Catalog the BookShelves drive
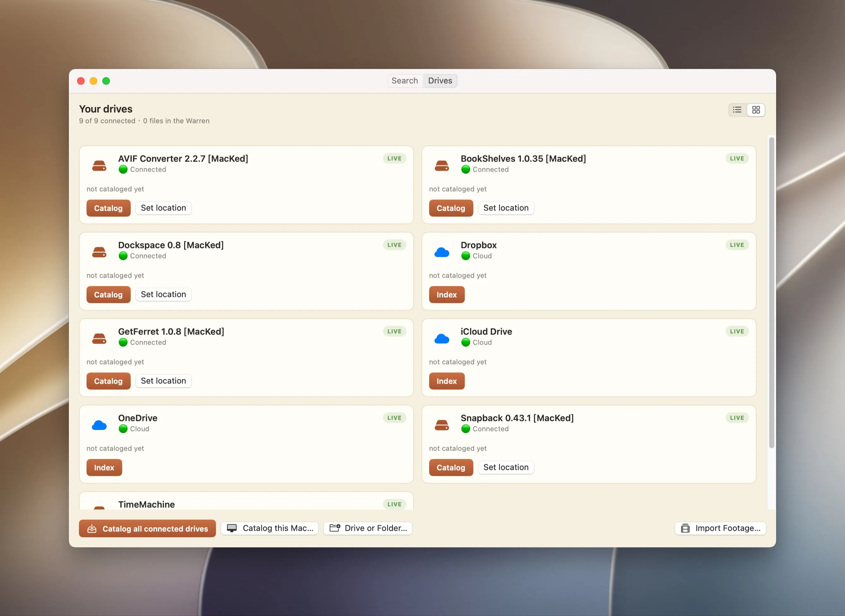Image resolution: width=845 pixels, height=616 pixels. click(x=451, y=208)
